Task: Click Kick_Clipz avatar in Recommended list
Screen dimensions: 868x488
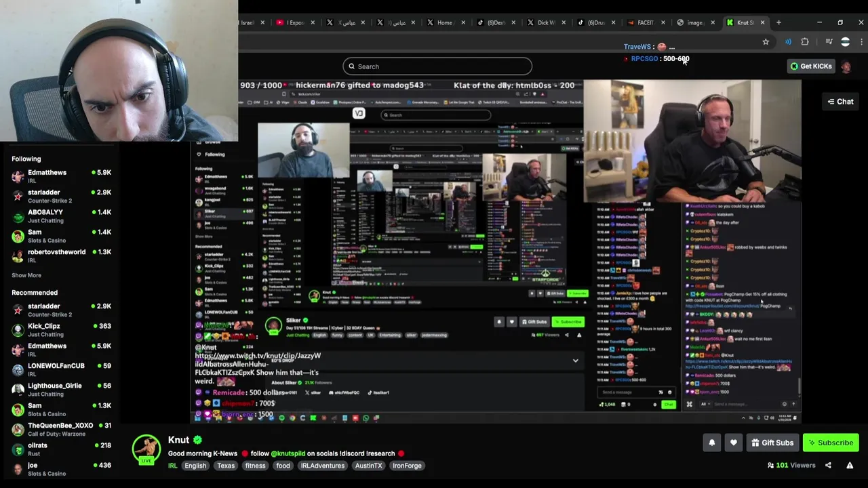Action: [18, 330]
